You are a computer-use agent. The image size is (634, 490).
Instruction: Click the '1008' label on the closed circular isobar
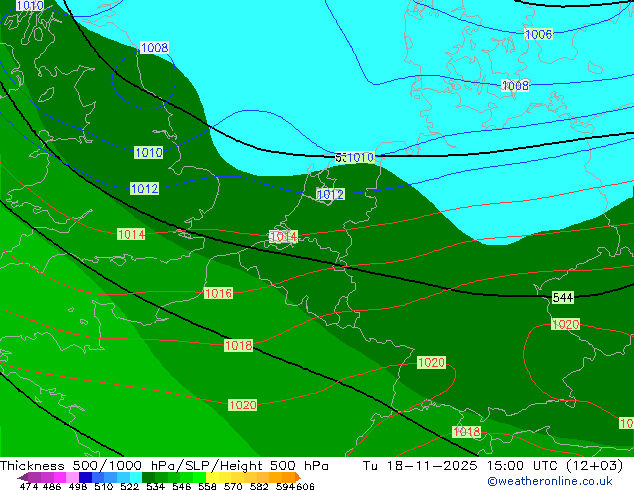tap(154, 47)
